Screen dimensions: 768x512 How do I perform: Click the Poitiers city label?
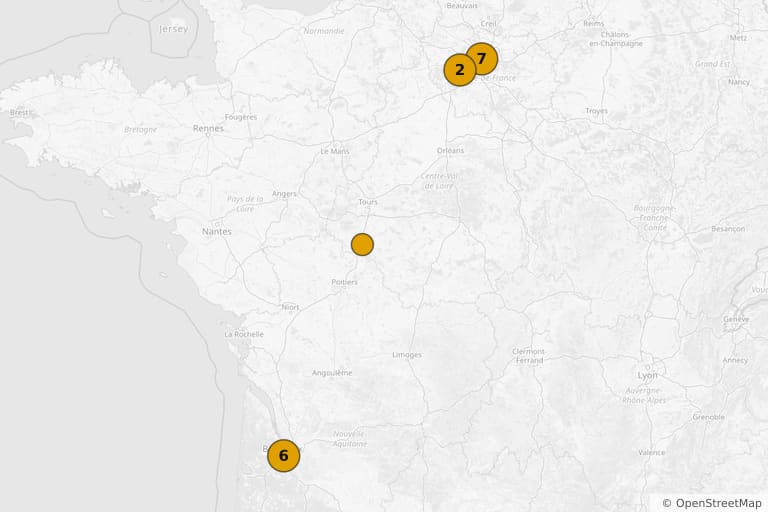point(344,282)
